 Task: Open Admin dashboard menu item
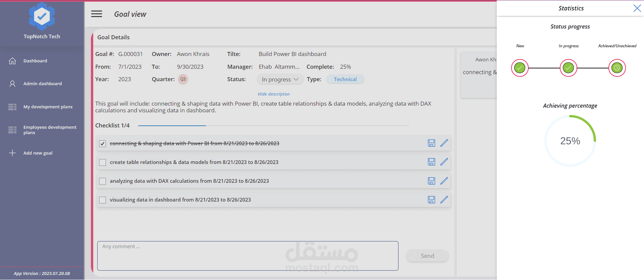coord(43,83)
